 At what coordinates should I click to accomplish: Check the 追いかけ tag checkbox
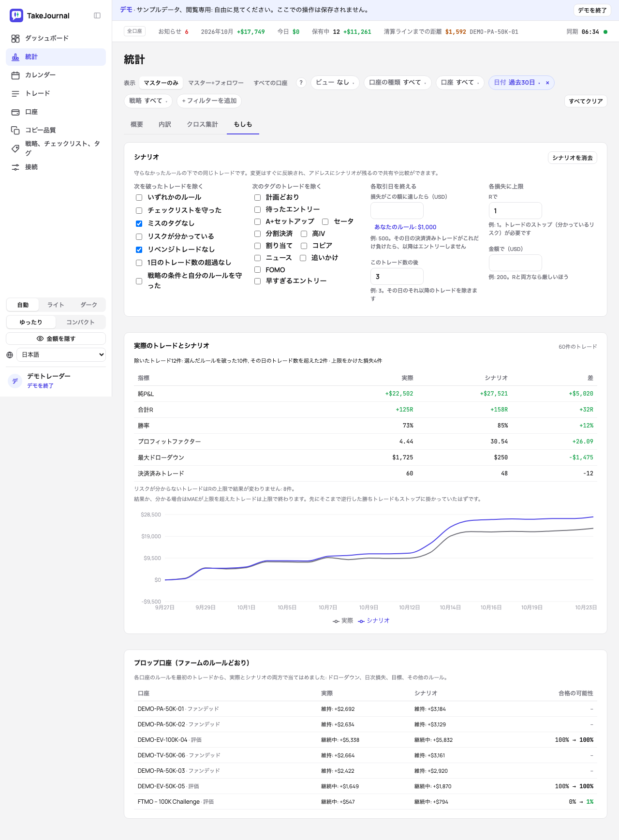(x=303, y=258)
